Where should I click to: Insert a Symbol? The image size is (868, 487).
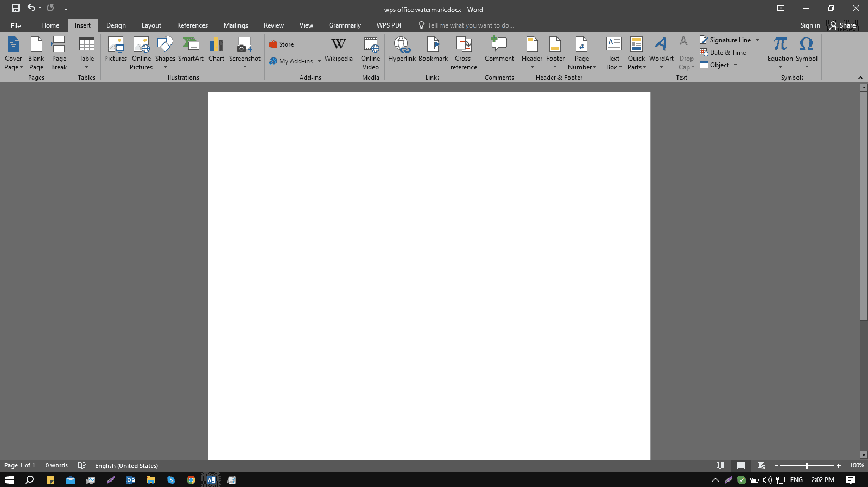807,53
